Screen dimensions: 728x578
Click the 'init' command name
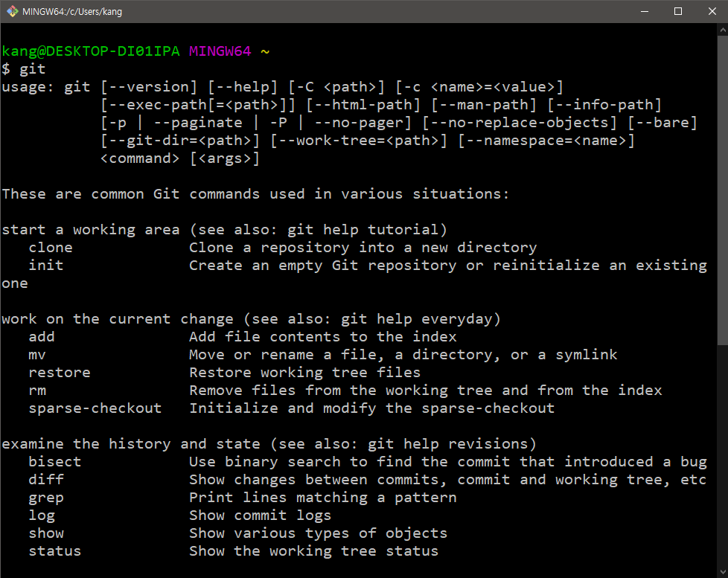46,266
